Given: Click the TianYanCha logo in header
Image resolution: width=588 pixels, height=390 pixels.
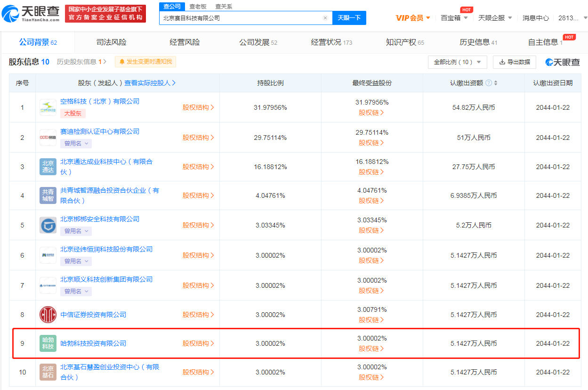Looking at the screenshot, I should click(31, 14).
